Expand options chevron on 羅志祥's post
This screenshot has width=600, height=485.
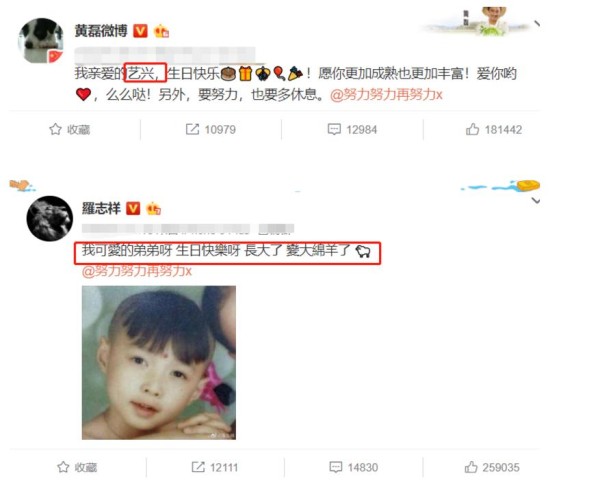pyautogui.click(x=536, y=201)
